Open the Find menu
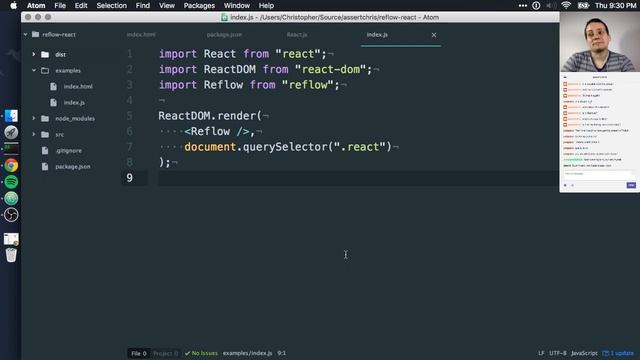The image size is (640, 360). [142, 6]
